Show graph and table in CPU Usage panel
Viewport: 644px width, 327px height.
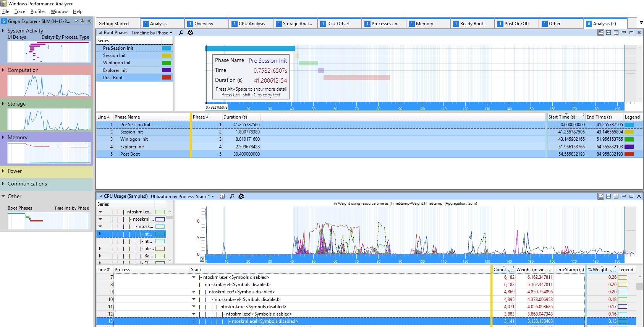tap(601, 197)
